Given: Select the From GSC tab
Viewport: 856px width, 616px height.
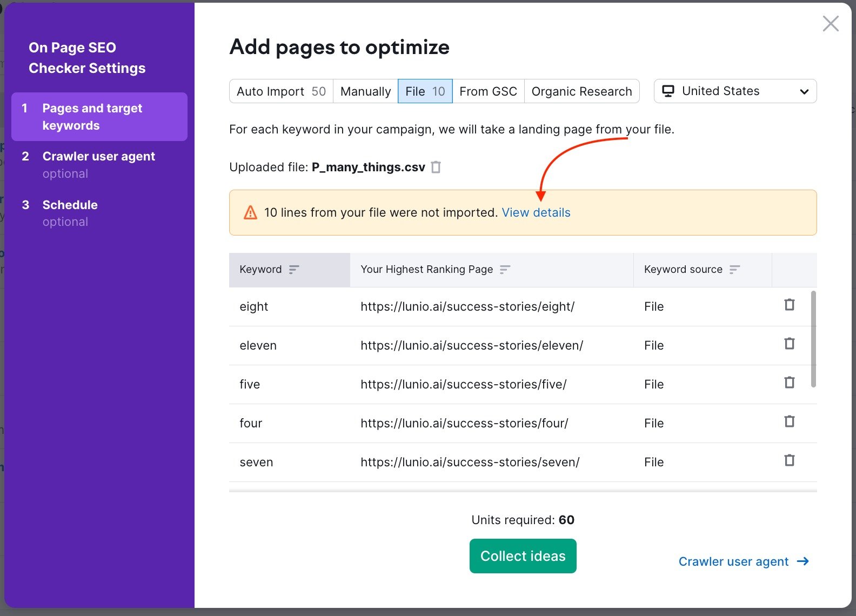Looking at the screenshot, I should (488, 91).
